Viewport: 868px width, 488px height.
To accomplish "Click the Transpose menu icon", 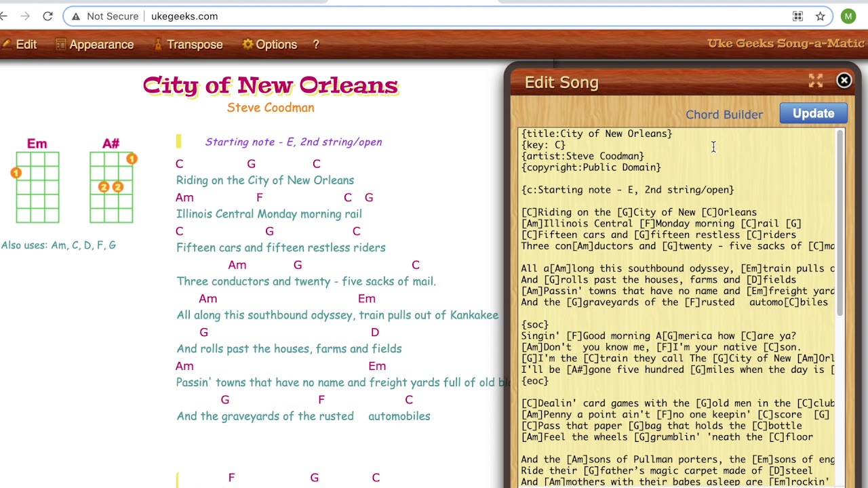I will (158, 45).
